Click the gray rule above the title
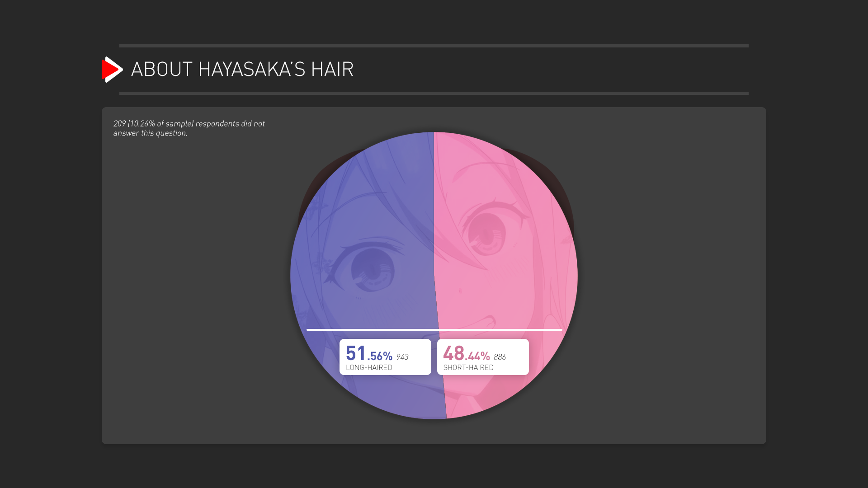Viewport: 868px width, 488px height. [434, 46]
